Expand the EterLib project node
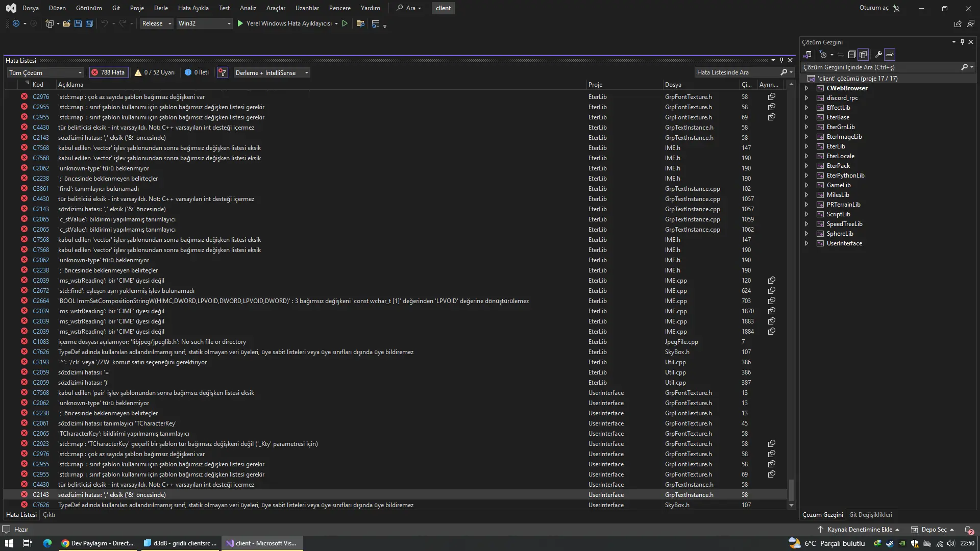The image size is (980, 551). coord(806,146)
